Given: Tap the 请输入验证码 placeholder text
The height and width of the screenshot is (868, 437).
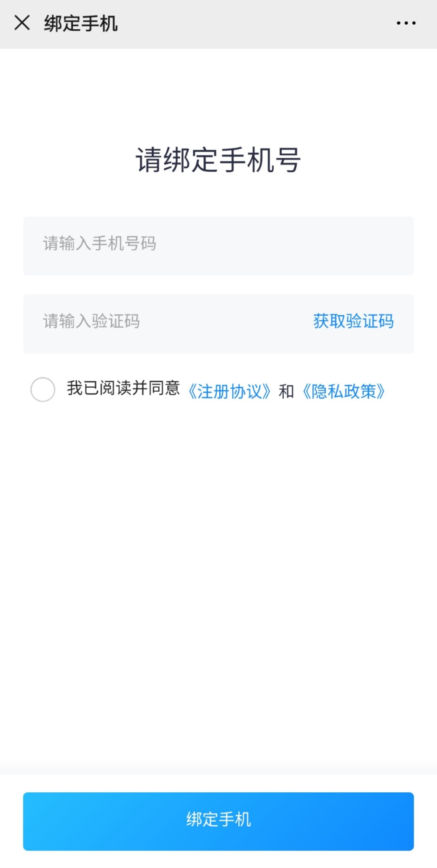Looking at the screenshot, I should 91,322.
